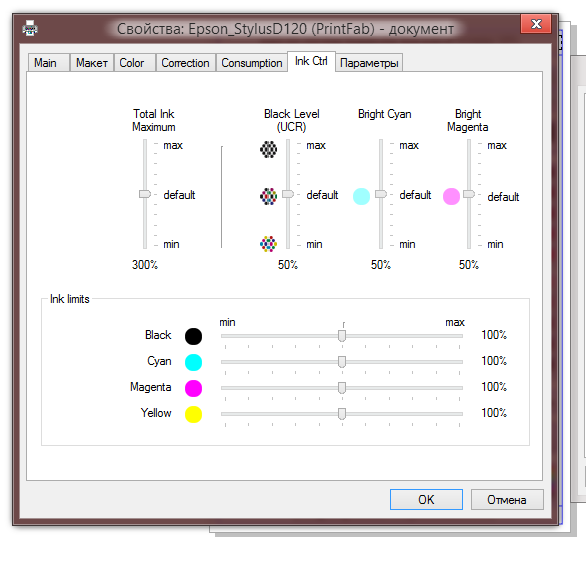Click the light magenta circle swatch
586x564 pixels.
pos(451,197)
